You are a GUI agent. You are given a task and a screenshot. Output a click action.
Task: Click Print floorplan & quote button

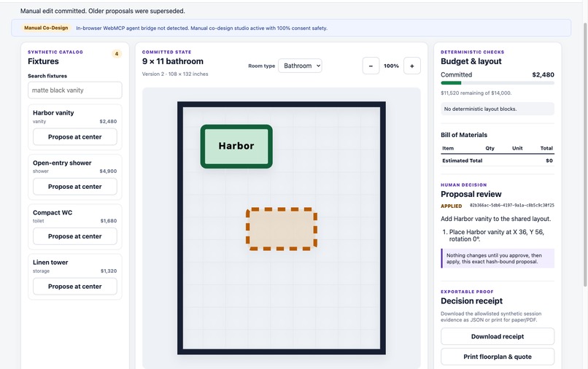498,357
